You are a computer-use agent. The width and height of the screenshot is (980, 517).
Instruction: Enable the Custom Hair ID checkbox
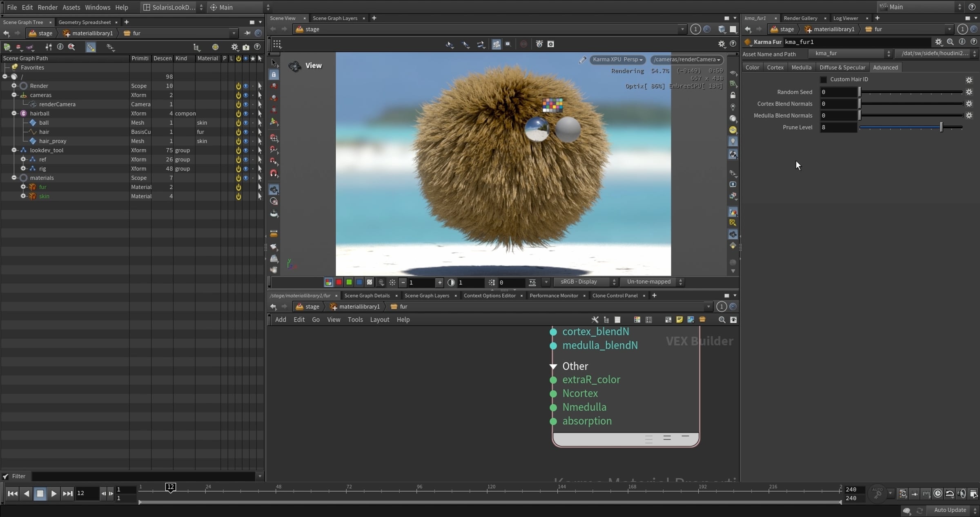coord(823,79)
